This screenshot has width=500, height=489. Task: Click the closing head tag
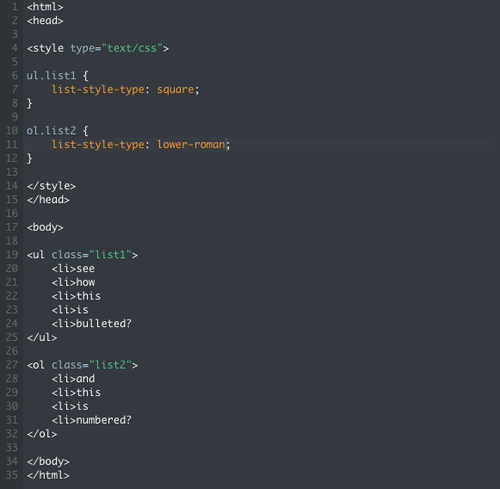coord(48,200)
